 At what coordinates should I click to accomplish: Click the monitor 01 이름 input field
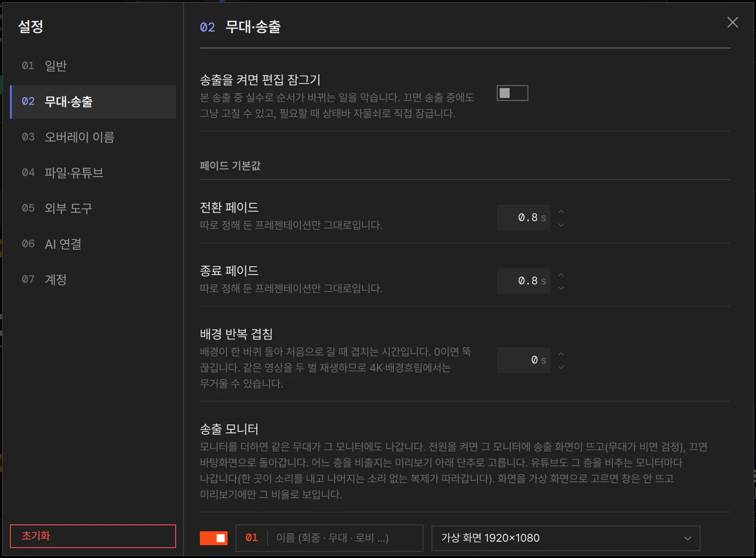click(330, 538)
